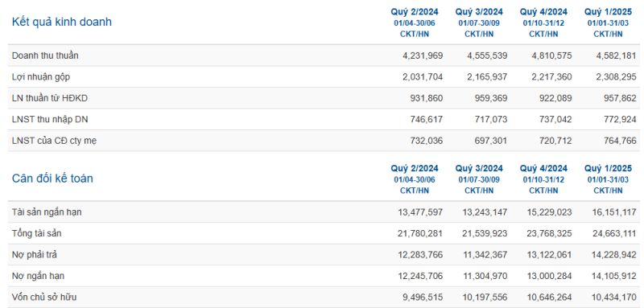Image resolution: width=644 pixels, height=308 pixels.
Task: Click the Tổng tài sản row label
Action: [37, 233]
